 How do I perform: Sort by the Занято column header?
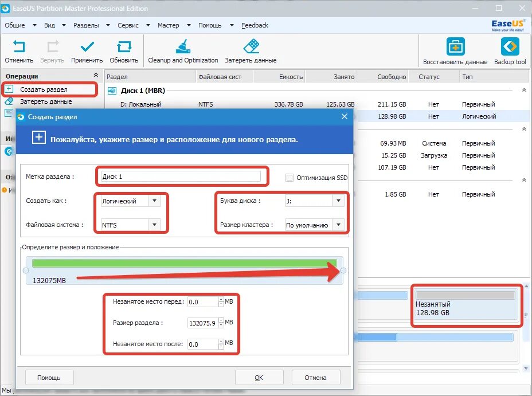click(331, 77)
